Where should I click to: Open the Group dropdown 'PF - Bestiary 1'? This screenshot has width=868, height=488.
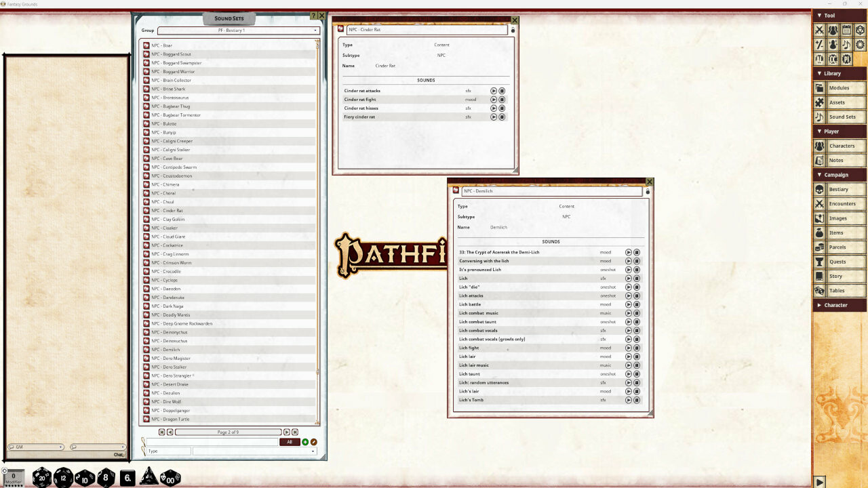[238, 30]
